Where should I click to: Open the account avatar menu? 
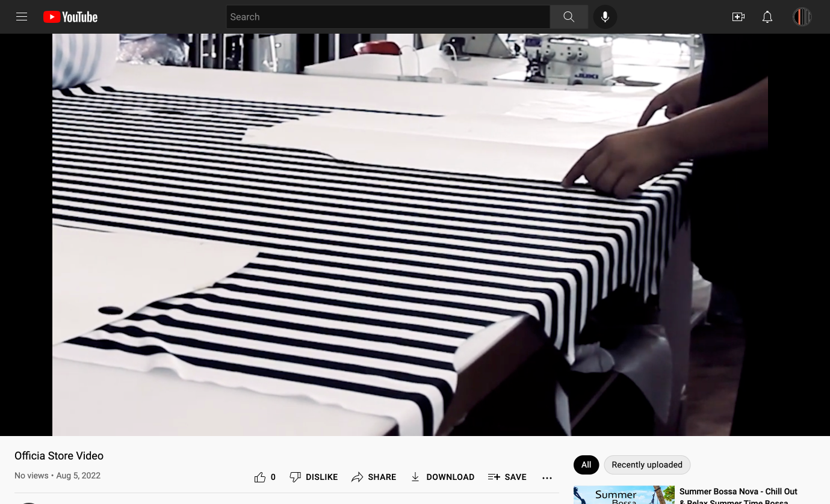pyautogui.click(x=802, y=17)
